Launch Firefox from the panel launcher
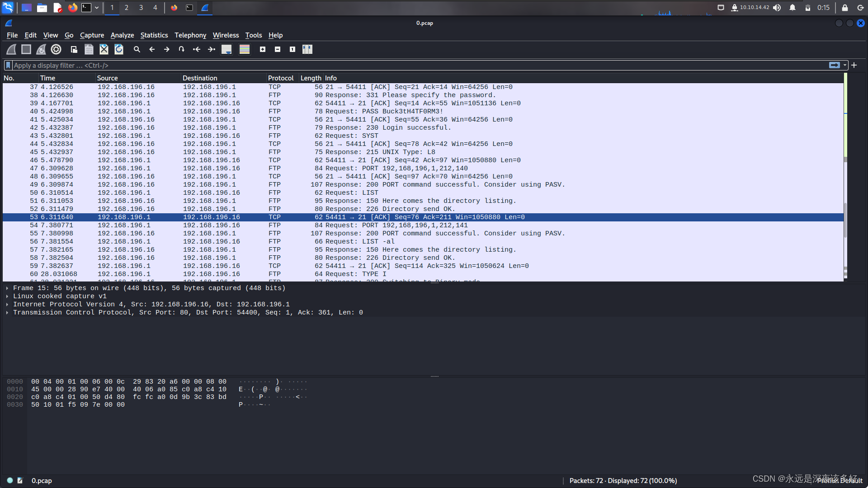The height and width of the screenshot is (488, 868). point(72,8)
